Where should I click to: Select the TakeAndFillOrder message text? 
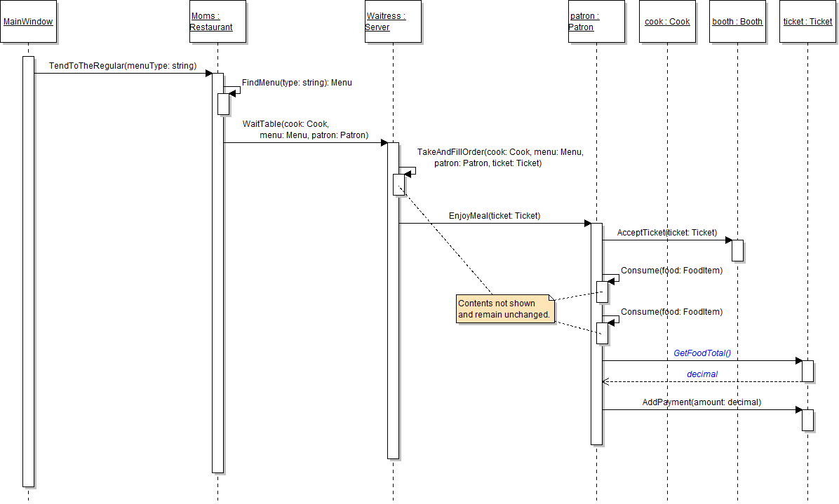[x=499, y=158]
